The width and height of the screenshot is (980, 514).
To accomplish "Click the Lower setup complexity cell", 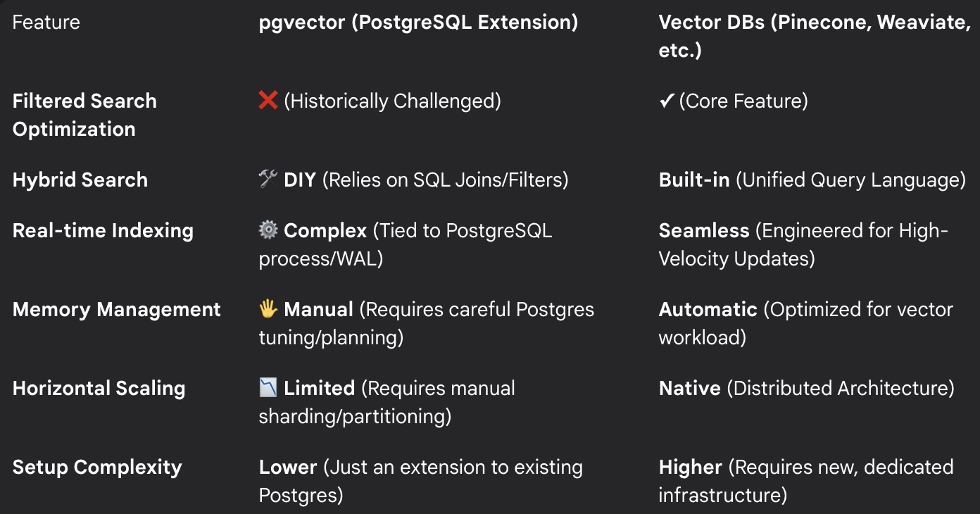I will pos(420,482).
